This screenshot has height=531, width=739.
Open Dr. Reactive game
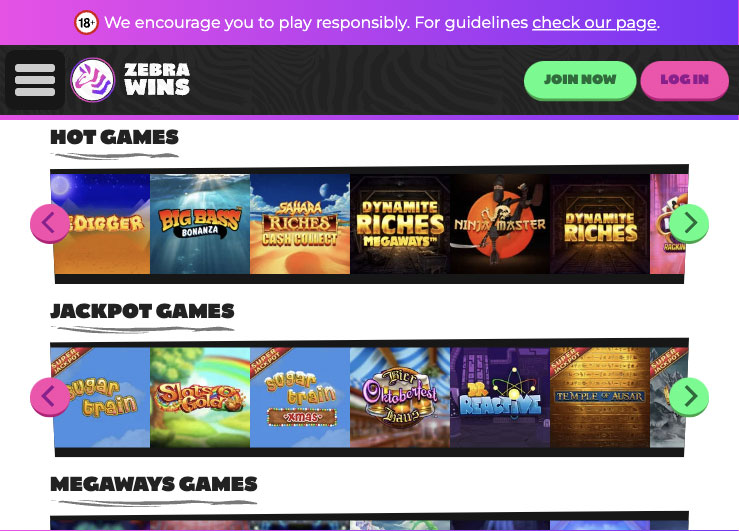pyautogui.click(x=500, y=397)
